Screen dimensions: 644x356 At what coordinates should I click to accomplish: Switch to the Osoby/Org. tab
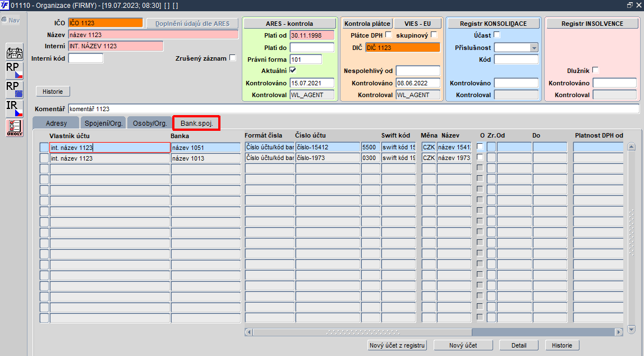tap(150, 124)
